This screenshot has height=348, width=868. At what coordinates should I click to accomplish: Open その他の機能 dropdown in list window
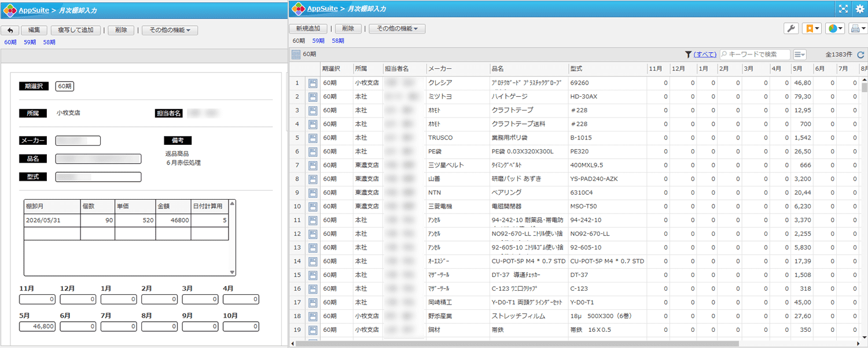(397, 28)
